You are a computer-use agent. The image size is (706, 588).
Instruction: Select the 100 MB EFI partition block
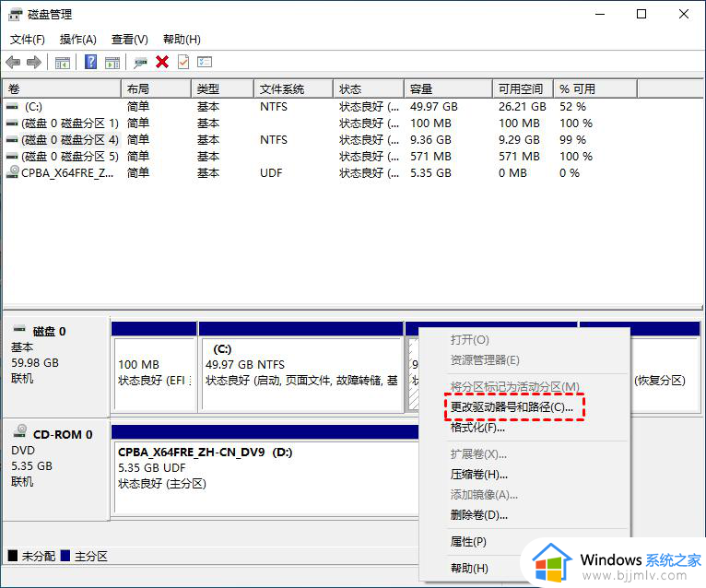coord(154,367)
